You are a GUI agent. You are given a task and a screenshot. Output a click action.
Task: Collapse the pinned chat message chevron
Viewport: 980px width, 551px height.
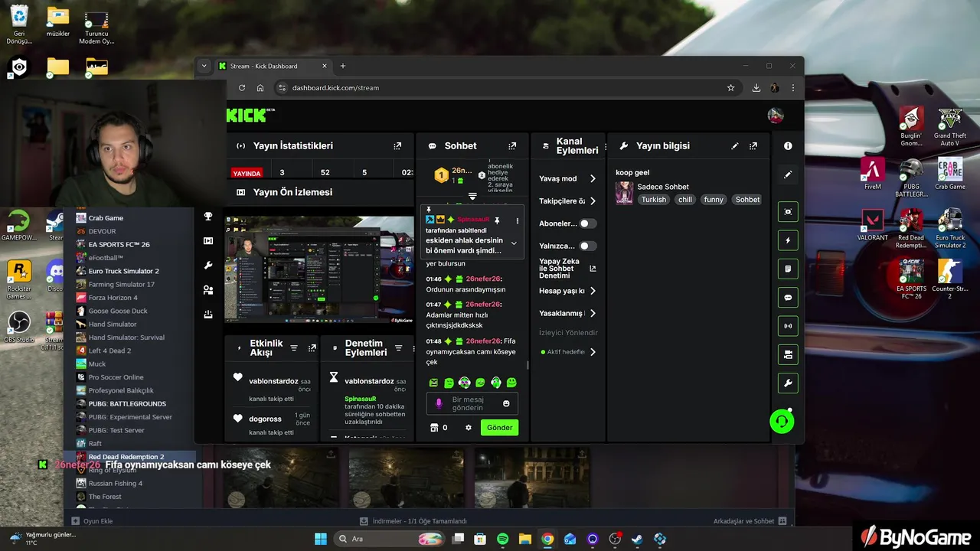514,243
